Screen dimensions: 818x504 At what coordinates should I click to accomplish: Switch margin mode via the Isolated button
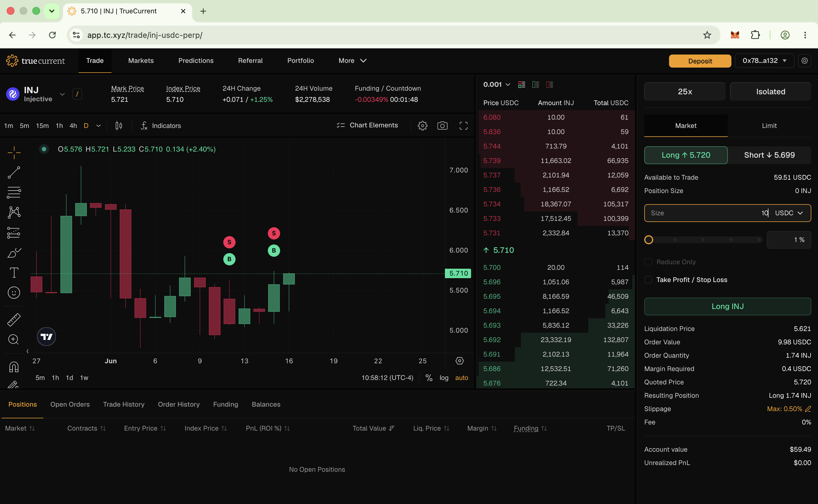[x=770, y=92]
